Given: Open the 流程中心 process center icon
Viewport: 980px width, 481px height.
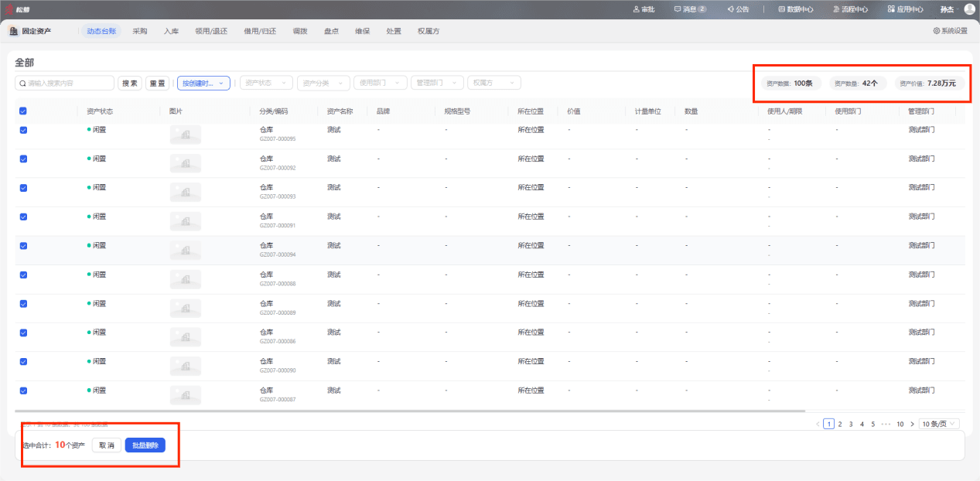Looking at the screenshot, I should click(837, 9).
